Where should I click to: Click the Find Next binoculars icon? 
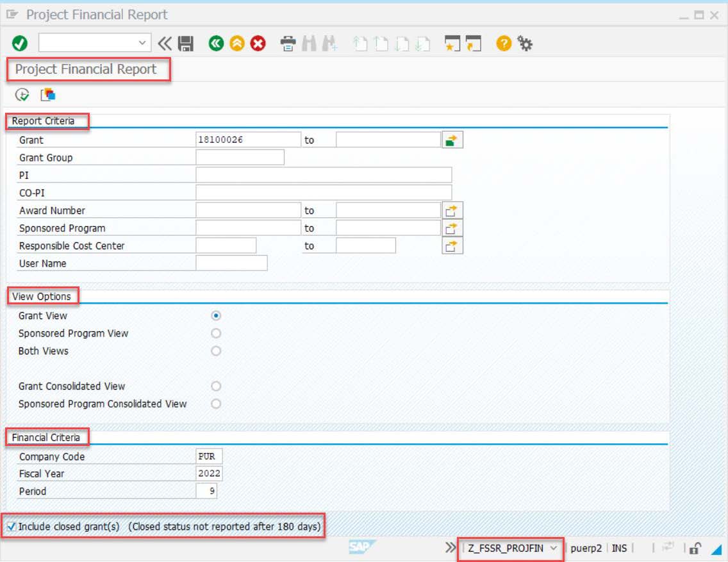[x=329, y=44]
